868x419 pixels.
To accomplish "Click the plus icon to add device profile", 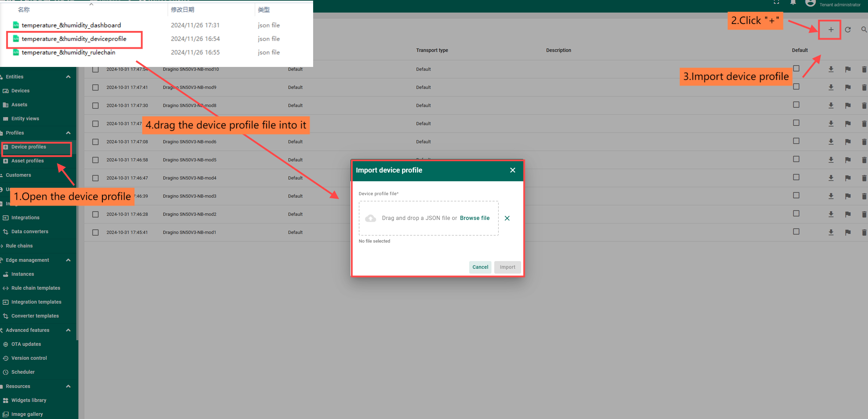I will tap(831, 30).
